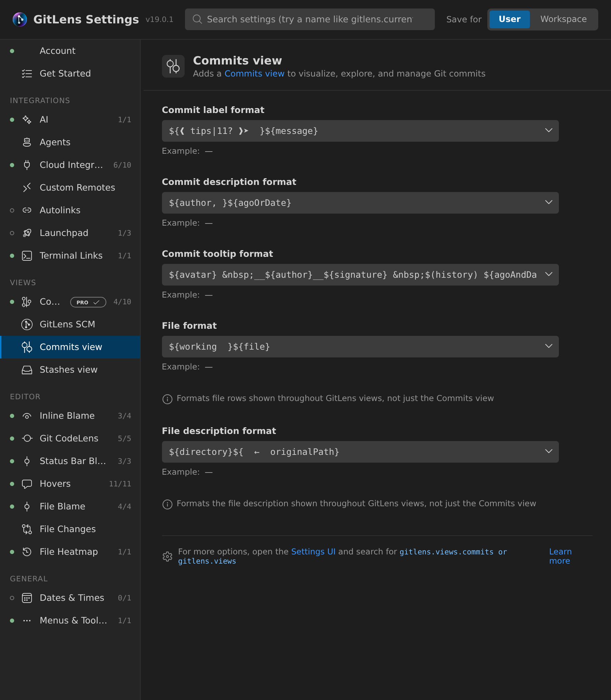Image resolution: width=611 pixels, height=700 pixels.
Task: Click the Launchpad rocket icon
Action: tap(27, 233)
